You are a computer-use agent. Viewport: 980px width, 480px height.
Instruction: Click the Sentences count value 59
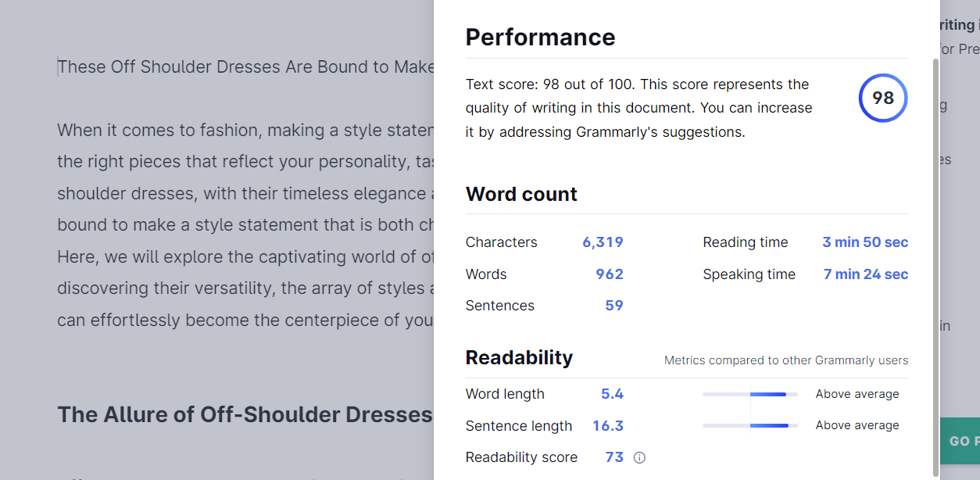click(x=614, y=306)
